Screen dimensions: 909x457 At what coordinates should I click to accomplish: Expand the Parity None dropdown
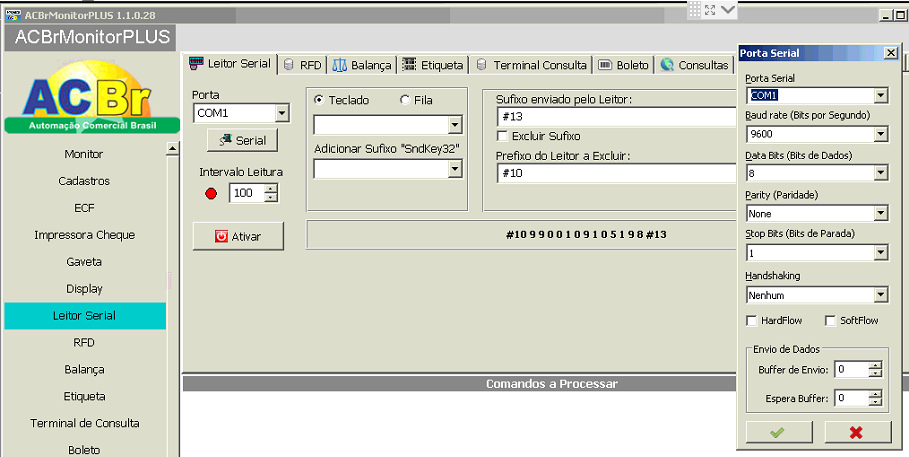pyautogui.click(x=881, y=213)
